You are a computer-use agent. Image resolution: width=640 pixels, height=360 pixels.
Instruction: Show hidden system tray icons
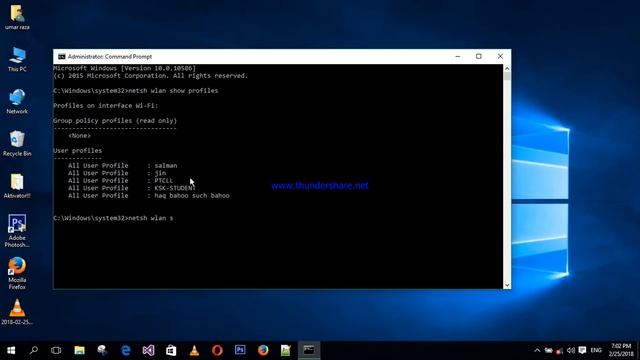point(537,350)
